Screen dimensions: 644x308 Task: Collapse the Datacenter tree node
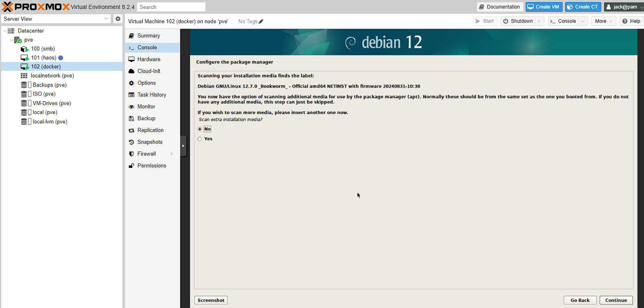pyautogui.click(x=5, y=31)
